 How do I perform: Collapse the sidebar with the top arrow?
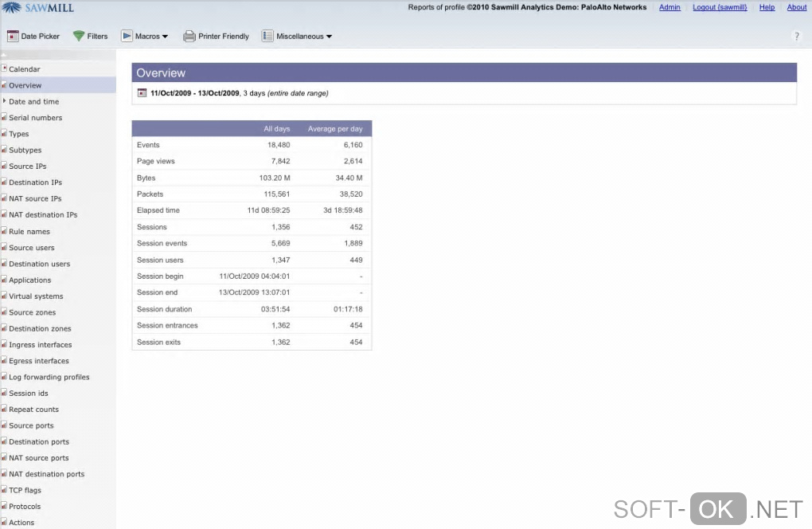4,54
